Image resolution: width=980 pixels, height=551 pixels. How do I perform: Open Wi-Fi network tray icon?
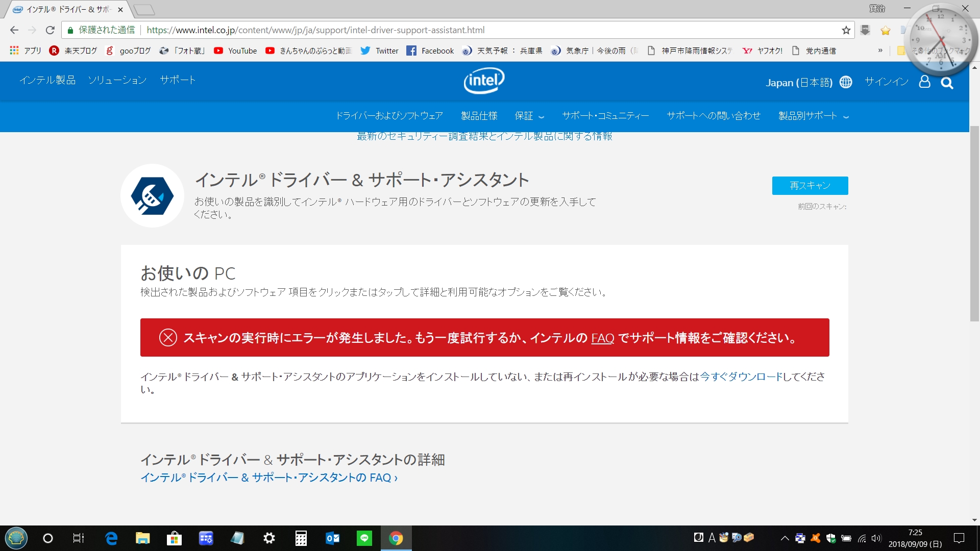pos(862,538)
